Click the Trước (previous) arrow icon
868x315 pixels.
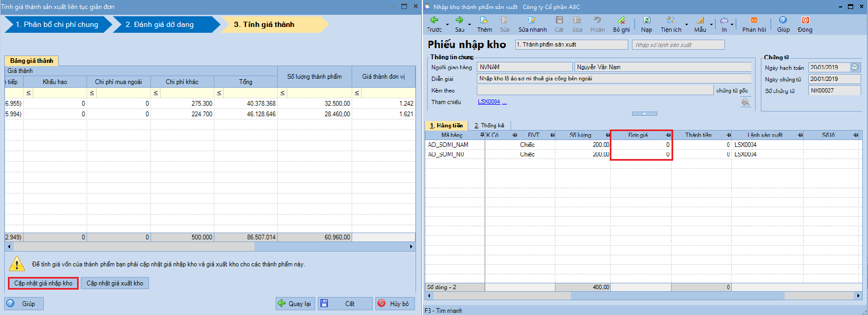[x=434, y=21]
